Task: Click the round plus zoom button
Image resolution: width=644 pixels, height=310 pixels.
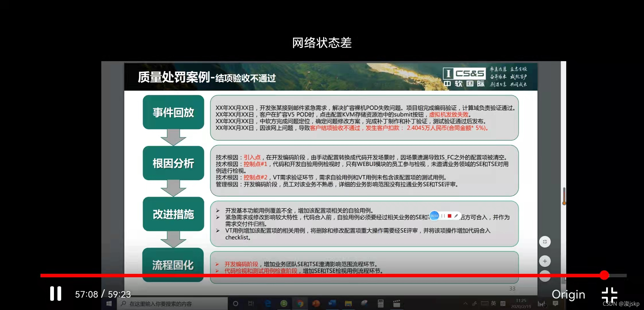Action: pos(545,261)
